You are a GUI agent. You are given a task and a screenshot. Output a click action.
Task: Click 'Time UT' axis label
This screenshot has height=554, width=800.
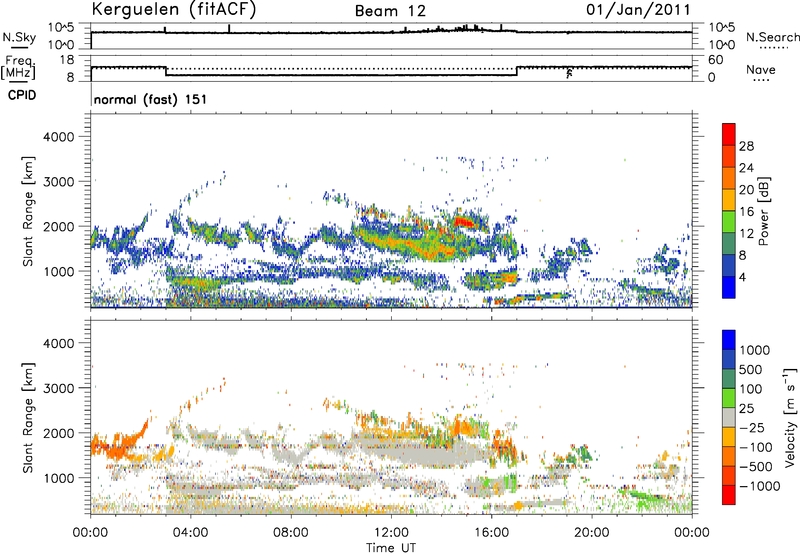pyautogui.click(x=391, y=548)
